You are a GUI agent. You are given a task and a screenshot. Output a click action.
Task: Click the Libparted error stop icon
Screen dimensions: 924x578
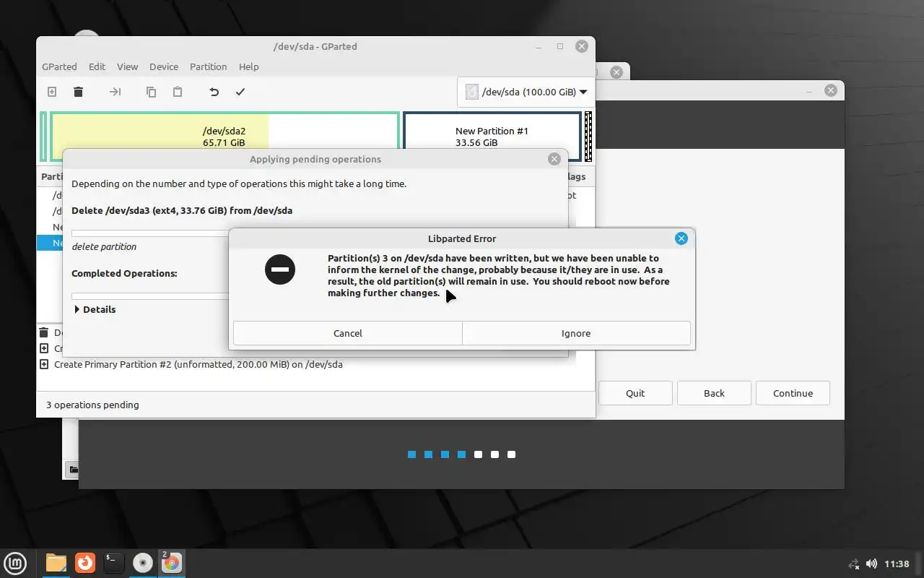click(x=280, y=269)
